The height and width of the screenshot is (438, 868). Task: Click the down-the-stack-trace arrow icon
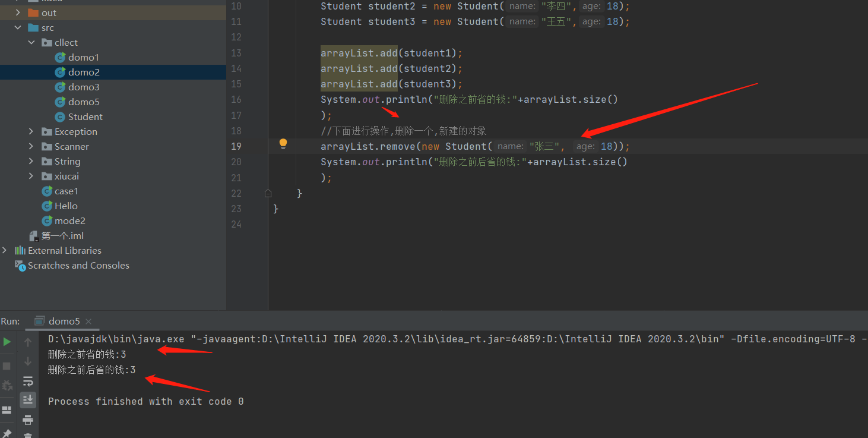point(28,361)
